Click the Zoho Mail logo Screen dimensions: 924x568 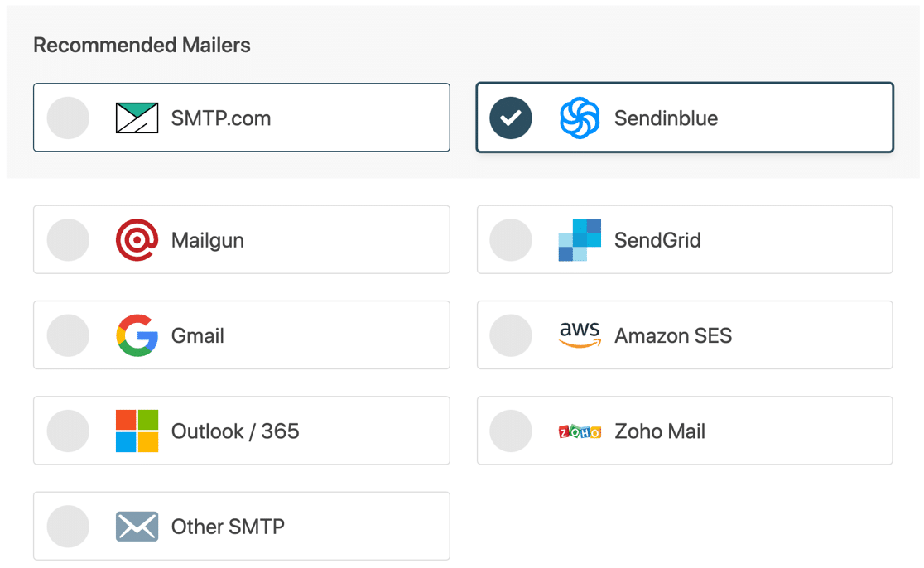coord(580,430)
